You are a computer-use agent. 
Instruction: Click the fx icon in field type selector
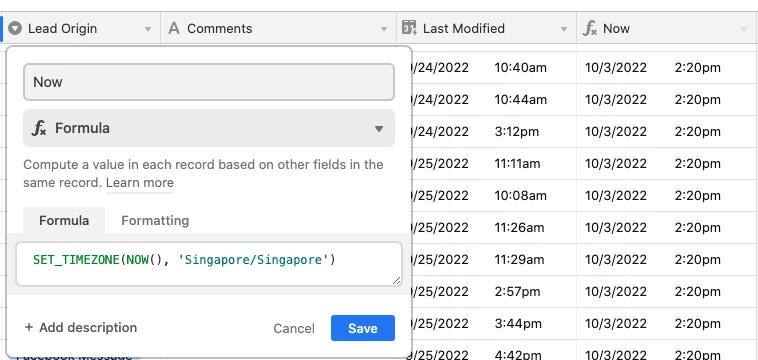(x=39, y=128)
